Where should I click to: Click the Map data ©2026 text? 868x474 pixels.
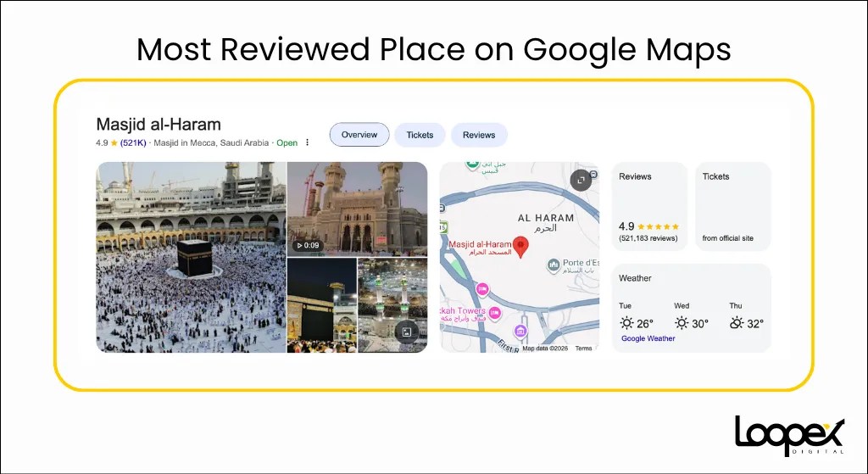click(545, 349)
